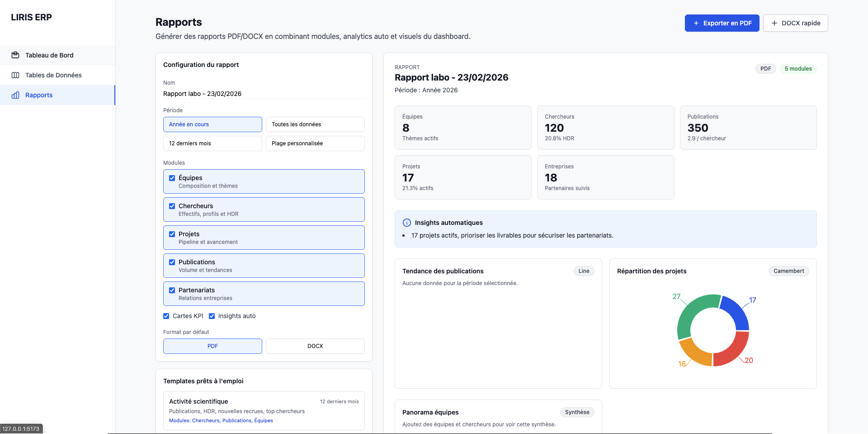Uncheck the Équipes module checkbox
Viewport: 868px width, 434px height.
(172, 178)
